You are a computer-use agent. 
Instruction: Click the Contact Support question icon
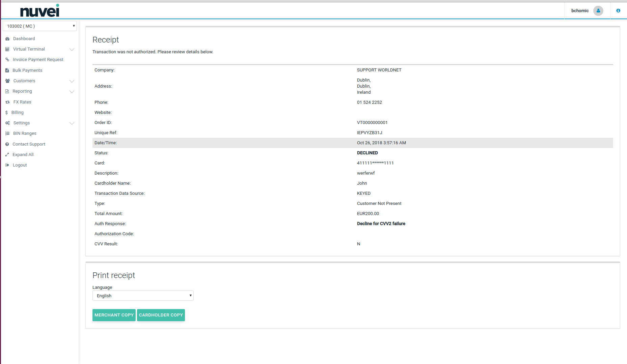(x=7, y=144)
